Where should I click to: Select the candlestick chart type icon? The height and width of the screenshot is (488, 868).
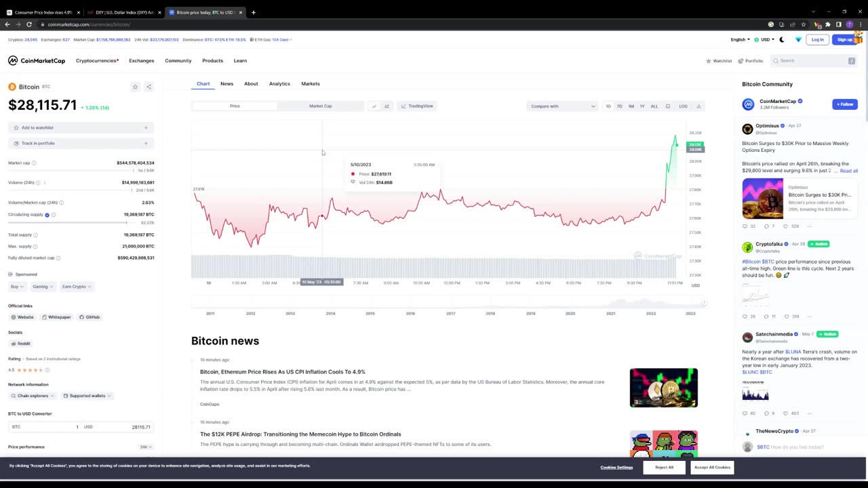tap(387, 106)
